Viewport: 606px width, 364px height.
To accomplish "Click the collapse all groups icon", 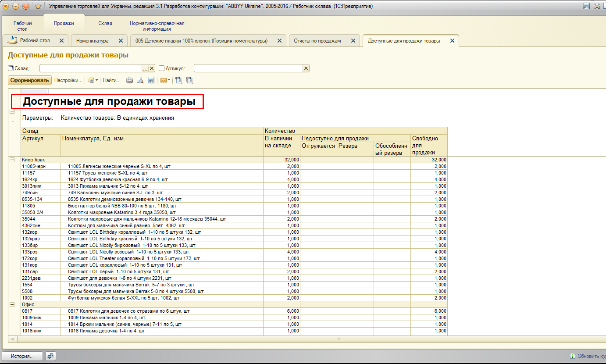I will (189, 80).
